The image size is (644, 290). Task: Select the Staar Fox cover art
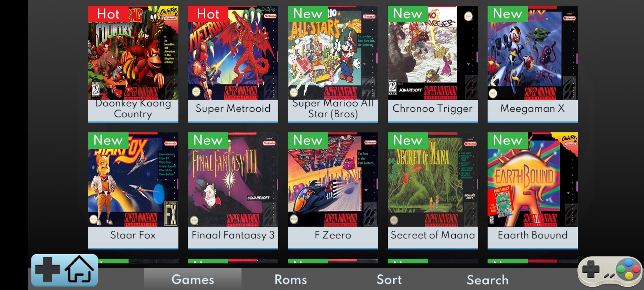(x=133, y=179)
